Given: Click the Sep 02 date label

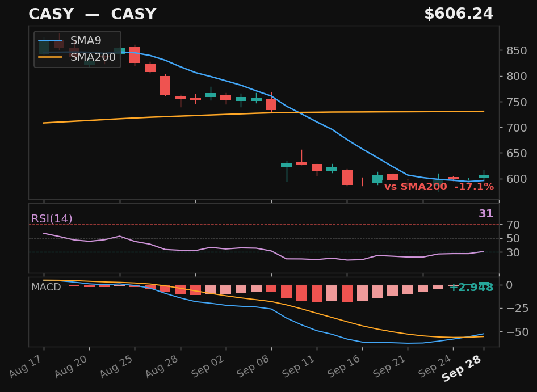Looking at the screenshot, I should point(208,366).
